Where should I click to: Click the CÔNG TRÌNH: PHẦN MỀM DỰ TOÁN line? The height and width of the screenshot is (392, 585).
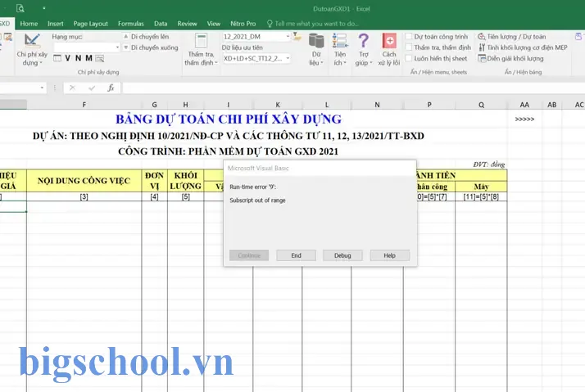click(229, 151)
